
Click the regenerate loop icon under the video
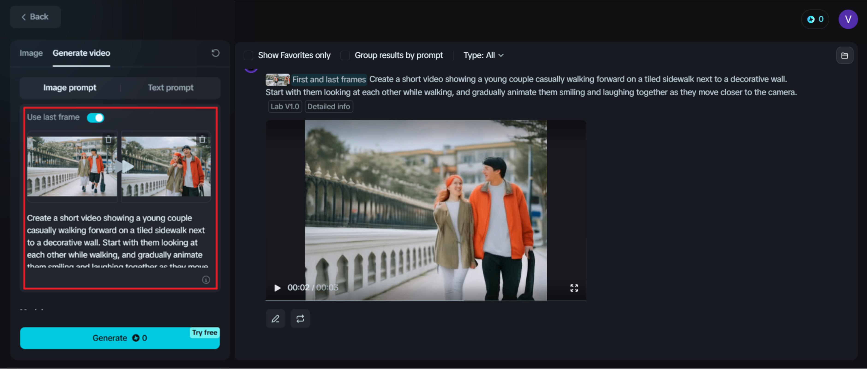[x=300, y=318]
